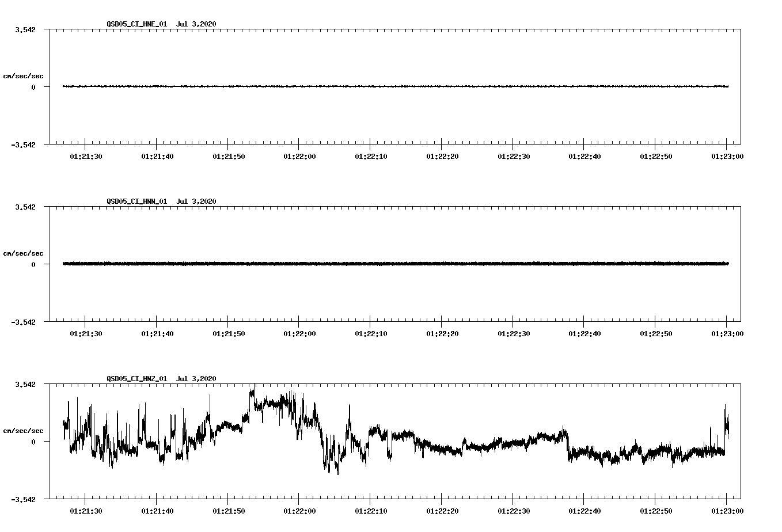This screenshot has height=532, width=782.
Task: Click the QSD05_CI_HNN_01 plot title
Action: click(x=161, y=201)
